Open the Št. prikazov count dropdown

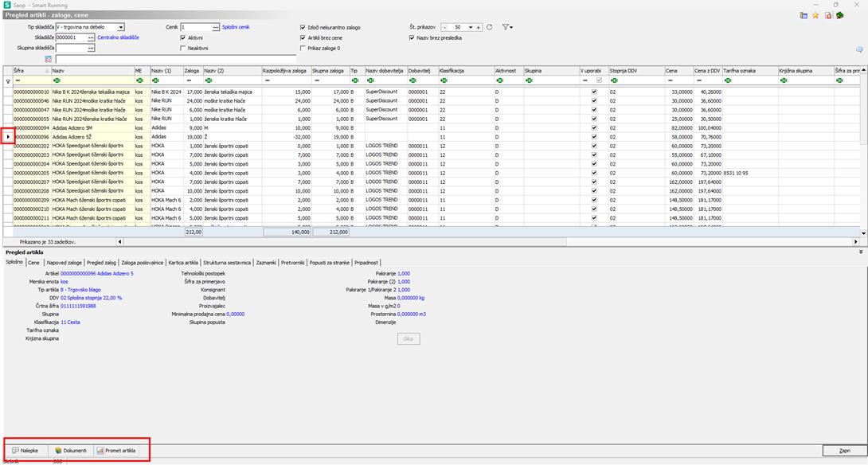click(x=471, y=27)
